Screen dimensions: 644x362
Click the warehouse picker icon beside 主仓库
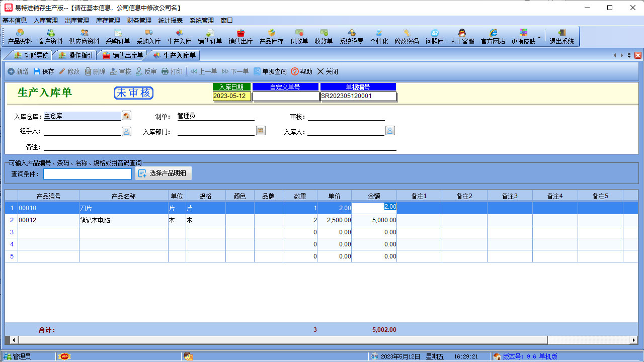[x=126, y=116]
